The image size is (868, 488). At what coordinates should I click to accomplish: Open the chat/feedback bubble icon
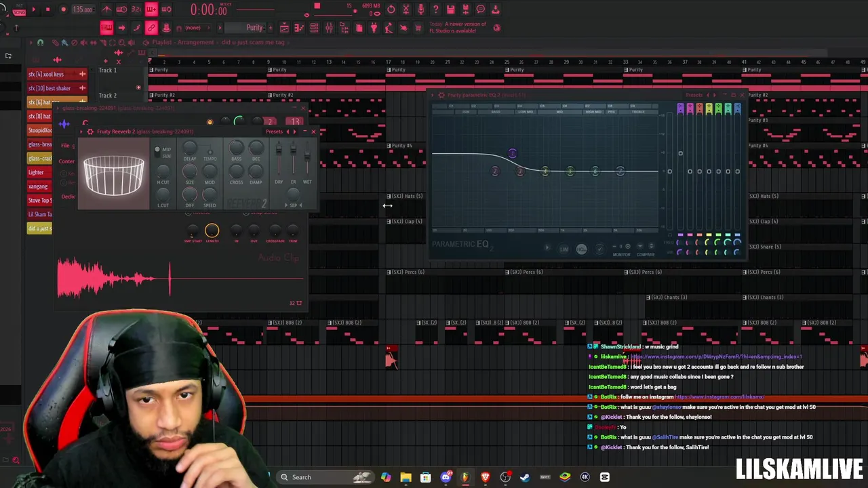pyautogui.click(x=480, y=9)
